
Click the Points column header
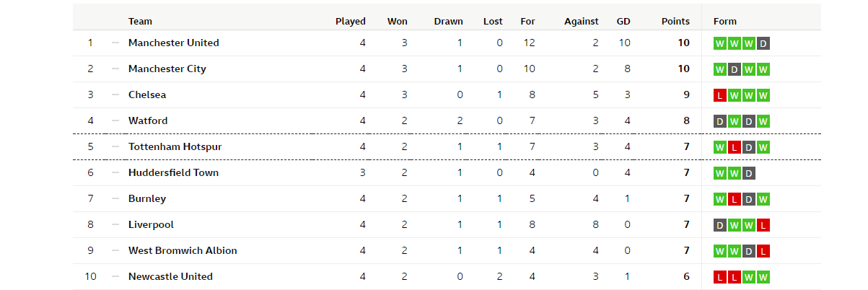pos(675,22)
